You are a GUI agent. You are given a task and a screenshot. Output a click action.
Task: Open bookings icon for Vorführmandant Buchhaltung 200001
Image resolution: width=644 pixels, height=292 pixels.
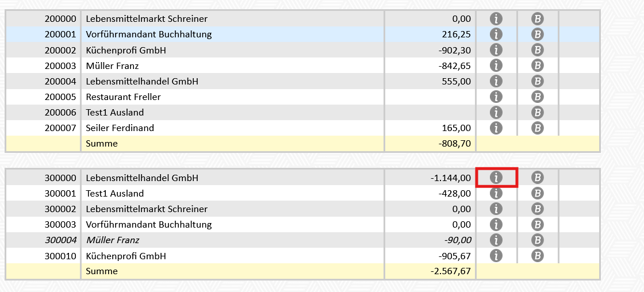537,34
